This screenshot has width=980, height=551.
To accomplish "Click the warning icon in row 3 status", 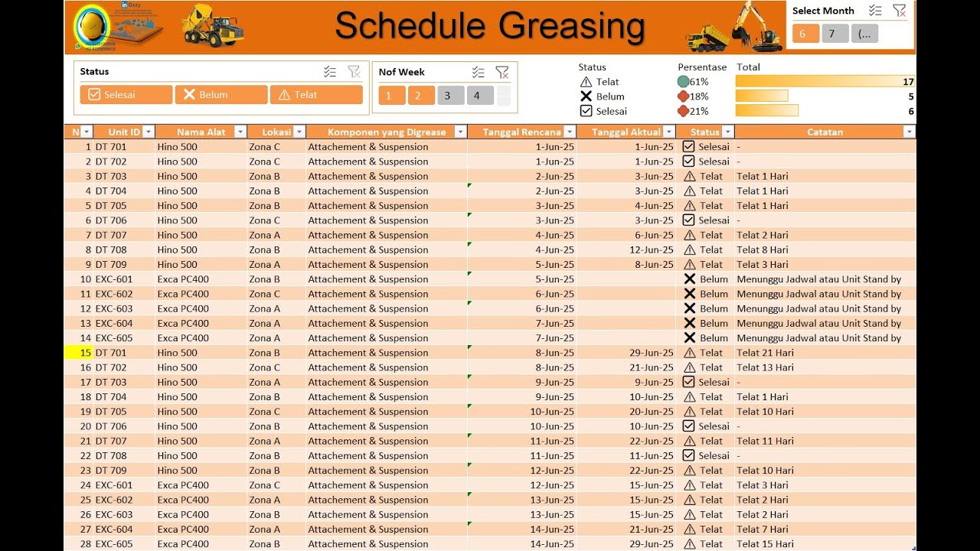I will (689, 176).
